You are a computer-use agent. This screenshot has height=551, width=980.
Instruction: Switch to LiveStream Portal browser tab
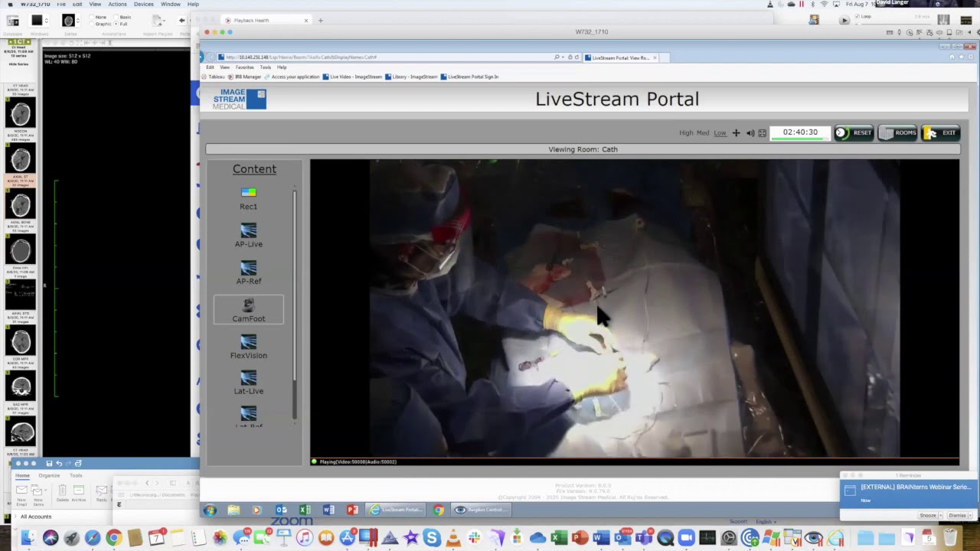(621, 57)
